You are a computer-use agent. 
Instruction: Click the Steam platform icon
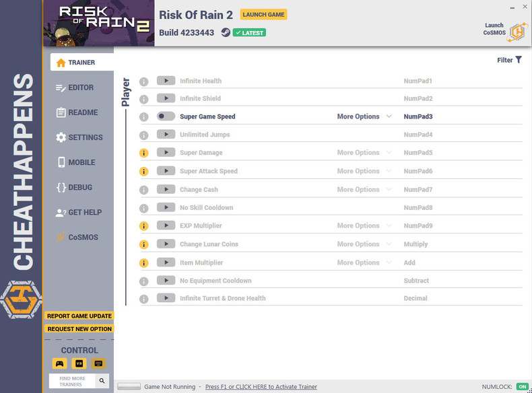point(226,32)
